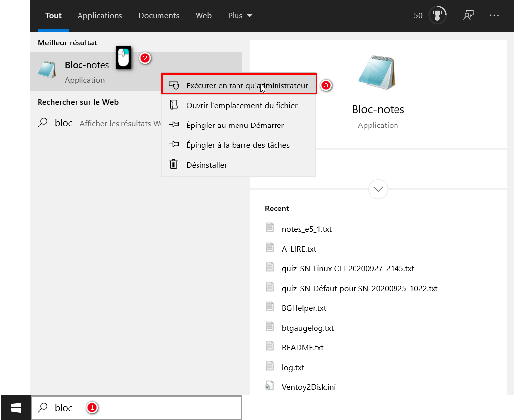514x420 pixels.
Task: Open quiz-SN-Défaut pour SN-20200925-1022.txt
Action: [359, 288]
